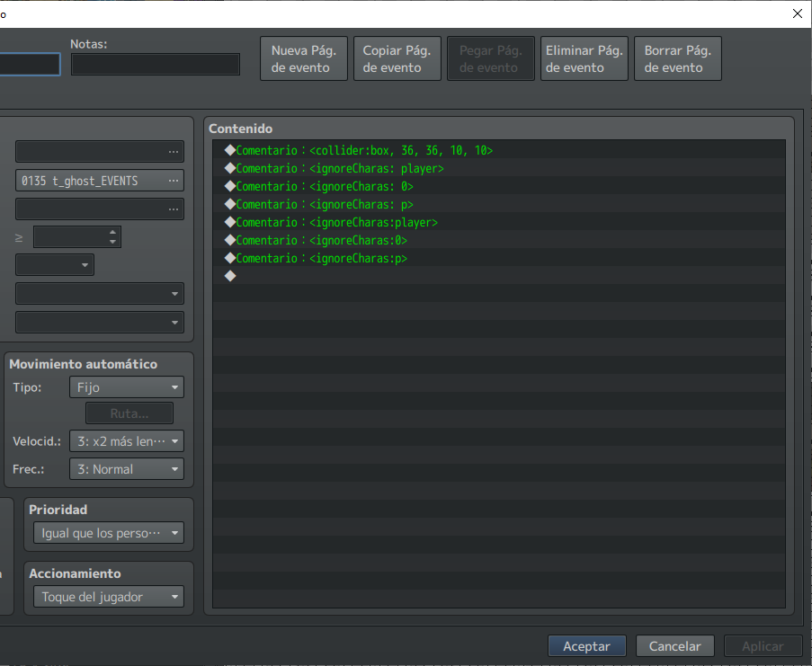Select the collider:box comment line
This screenshot has height=666, width=812.
(x=499, y=151)
